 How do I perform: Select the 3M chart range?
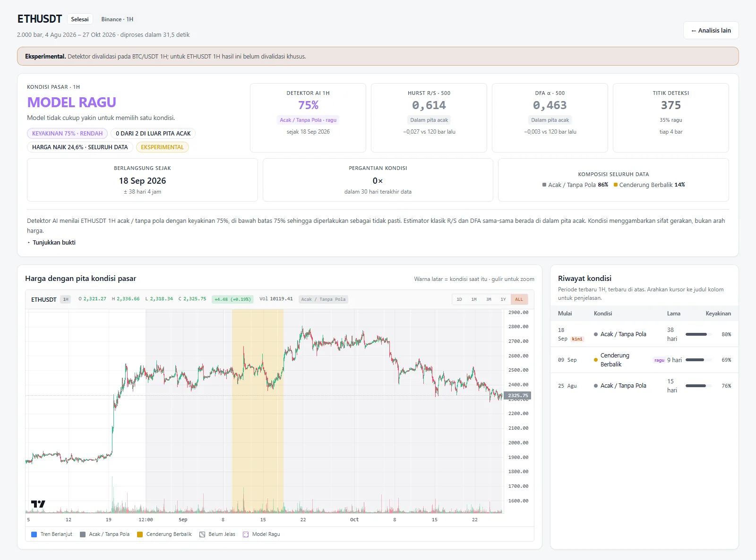pyautogui.click(x=489, y=299)
